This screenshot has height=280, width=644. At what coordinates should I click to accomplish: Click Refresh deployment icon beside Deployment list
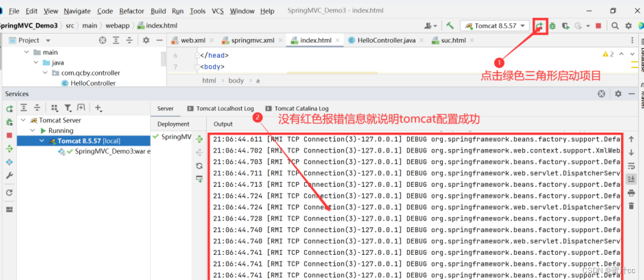199,166
